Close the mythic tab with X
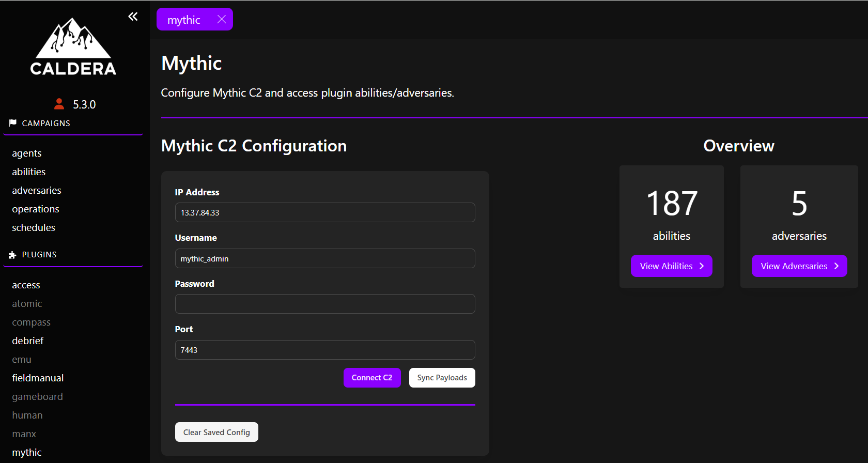This screenshot has height=463, width=868. tap(222, 19)
